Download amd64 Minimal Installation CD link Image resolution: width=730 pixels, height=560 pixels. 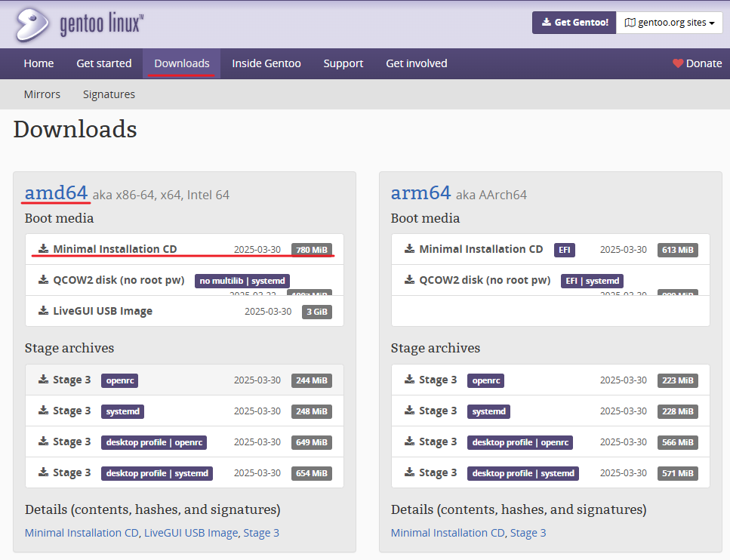(115, 249)
